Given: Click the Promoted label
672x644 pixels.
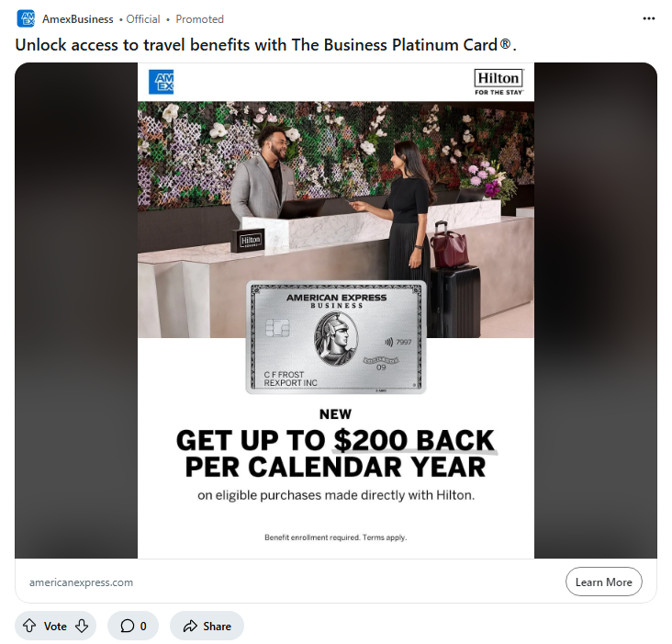Looking at the screenshot, I should tap(200, 18).
